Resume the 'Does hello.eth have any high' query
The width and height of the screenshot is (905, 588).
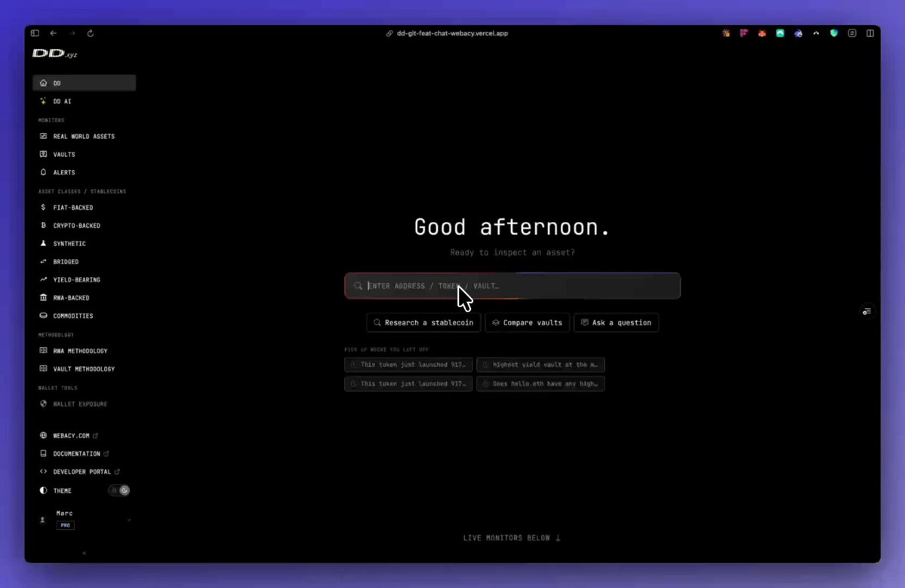(540, 383)
